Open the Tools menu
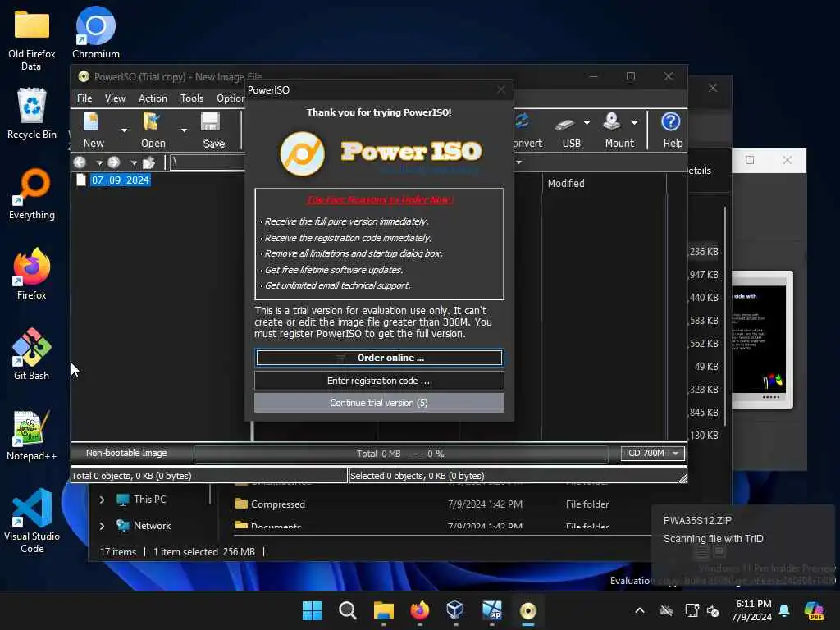840x630 pixels. click(191, 98)
